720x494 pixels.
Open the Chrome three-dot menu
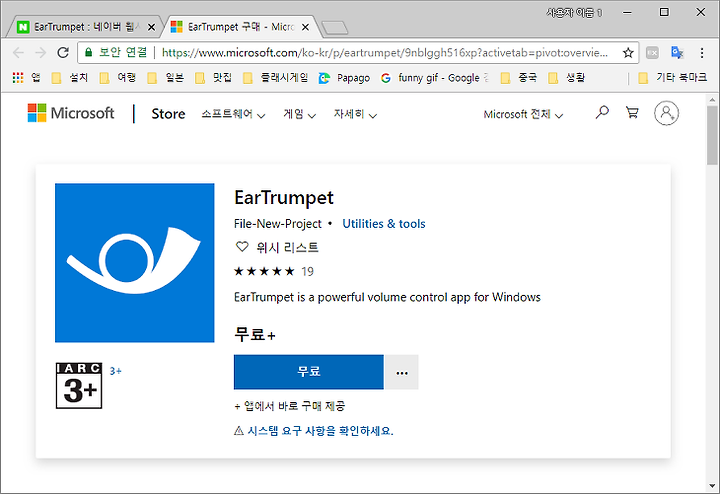(x=702, y=53)
